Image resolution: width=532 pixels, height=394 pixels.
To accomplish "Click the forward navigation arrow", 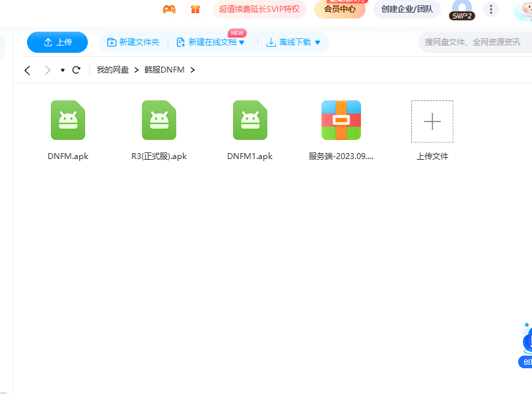I will 47,70.
